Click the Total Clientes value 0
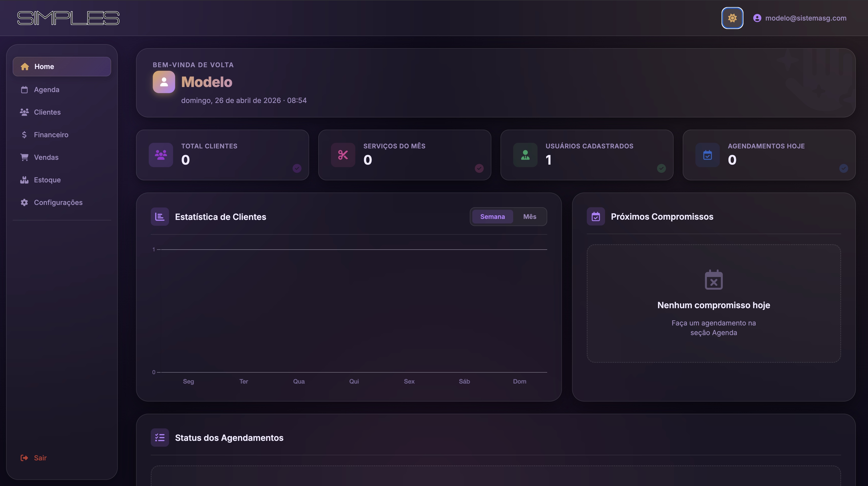This screenshot has height=486, width=868. [x=186, y=160]
